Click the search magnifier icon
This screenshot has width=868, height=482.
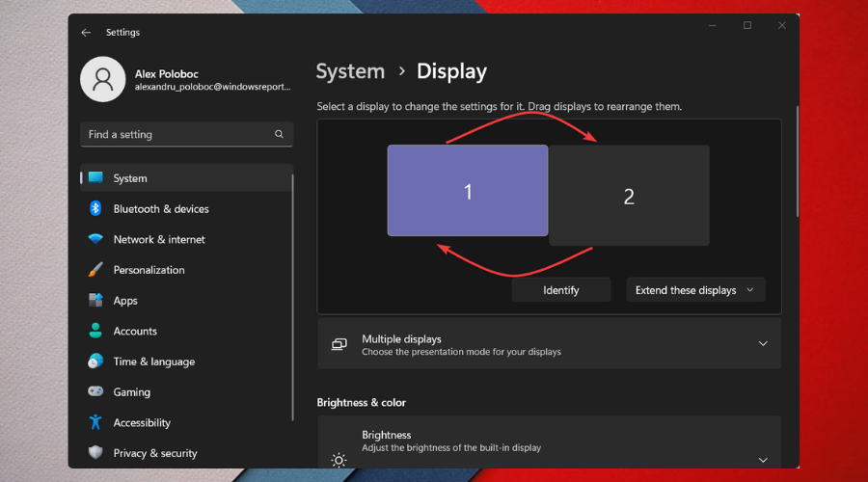point(279,134)
